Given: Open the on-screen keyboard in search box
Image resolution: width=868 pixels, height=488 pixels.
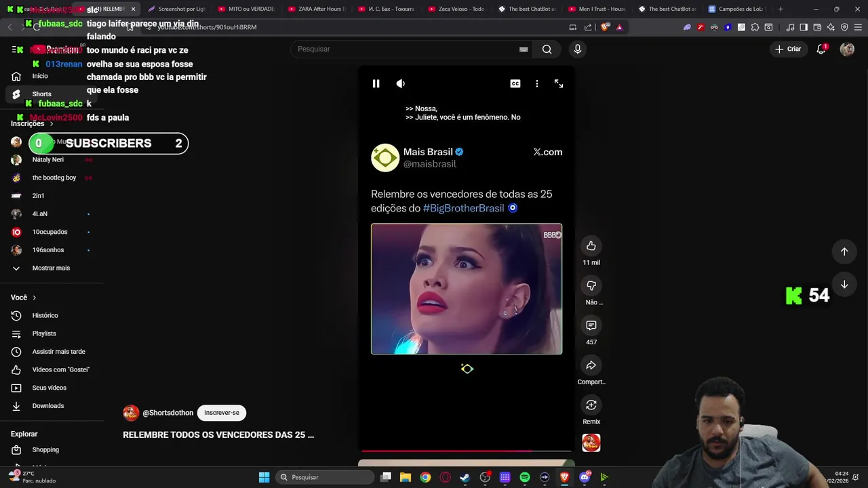Looking at the screenshot, I should tap(524, 49).
